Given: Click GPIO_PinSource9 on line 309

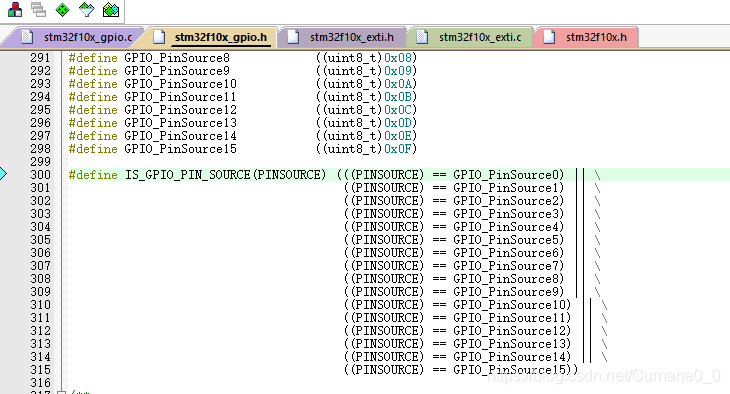Looking at the screenshot, I should tap(506, 292).
